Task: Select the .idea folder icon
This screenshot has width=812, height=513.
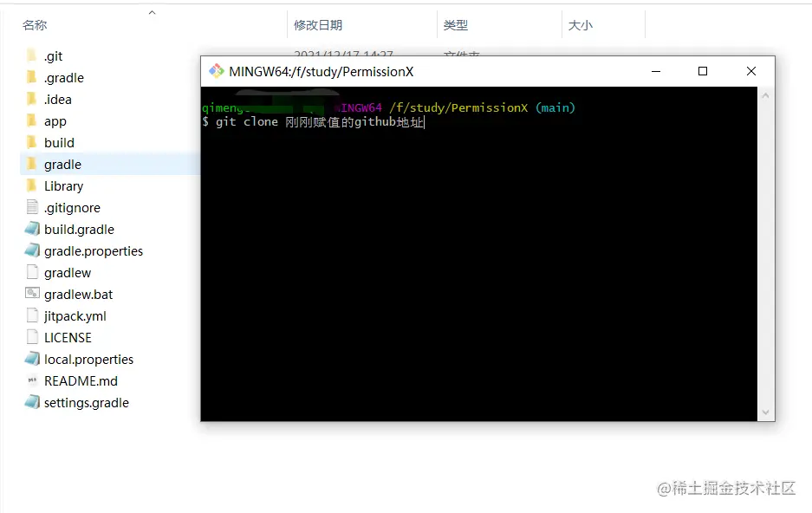Action: point(31,99)
